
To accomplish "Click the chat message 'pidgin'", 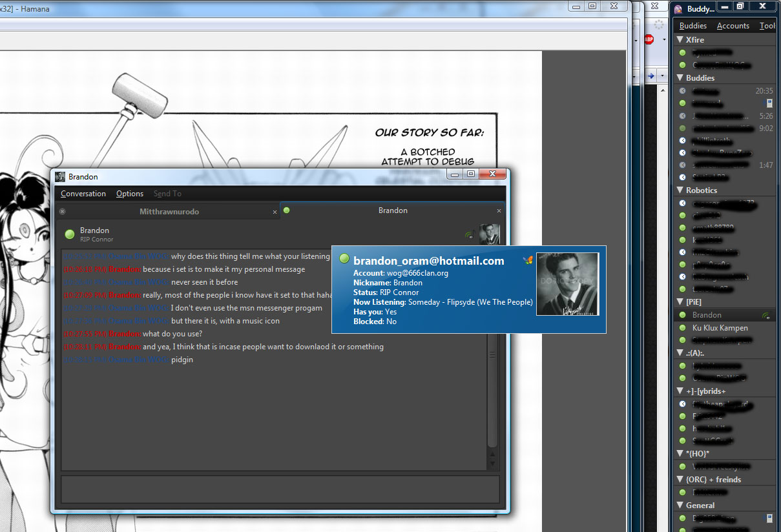I will (182, 360).
